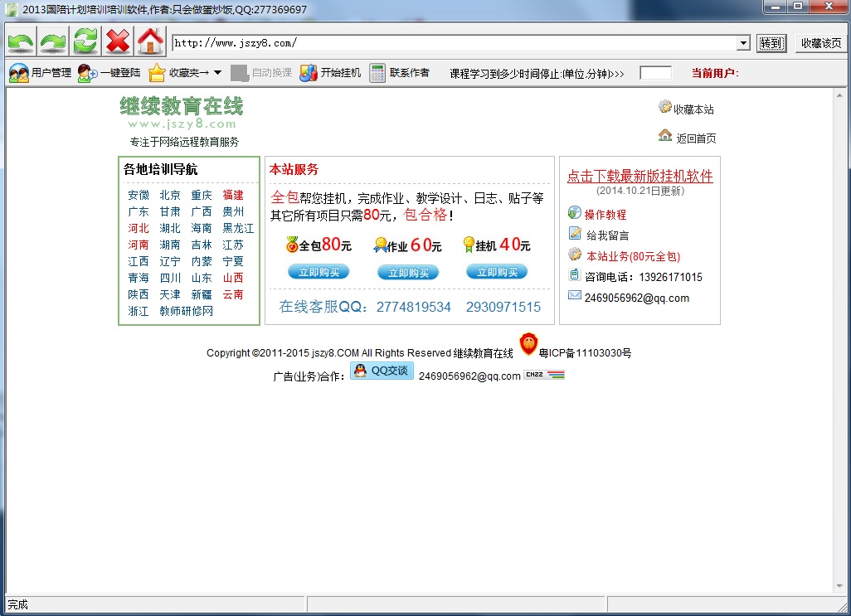
Task: Click 联系作者 contact author
Action: point(400,73)
